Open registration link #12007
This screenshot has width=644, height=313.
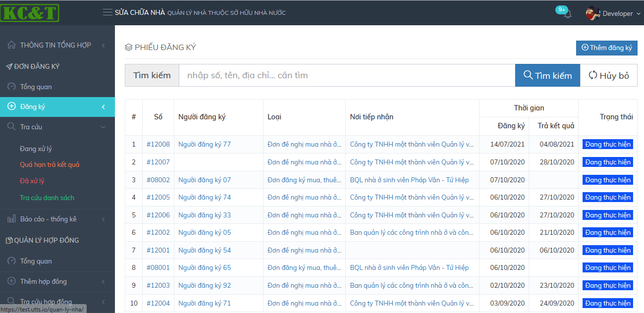[x=158, y=162]
